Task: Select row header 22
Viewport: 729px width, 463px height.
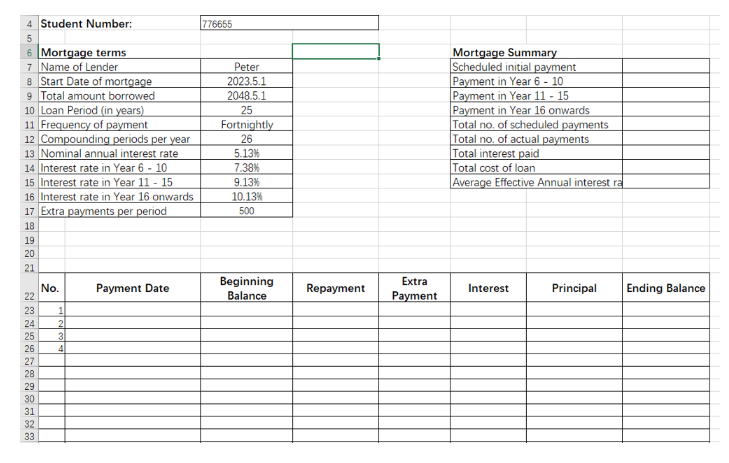Action: point(29,288)
